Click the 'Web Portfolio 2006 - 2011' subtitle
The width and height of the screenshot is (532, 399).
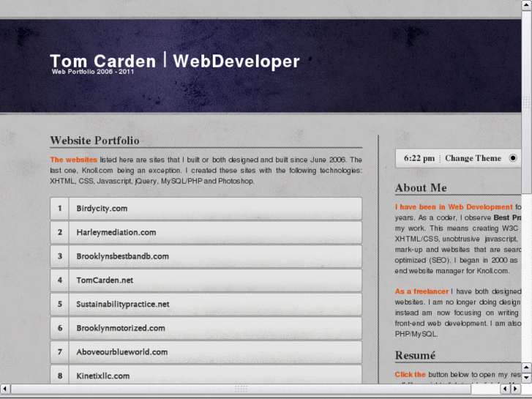(93, 72)
